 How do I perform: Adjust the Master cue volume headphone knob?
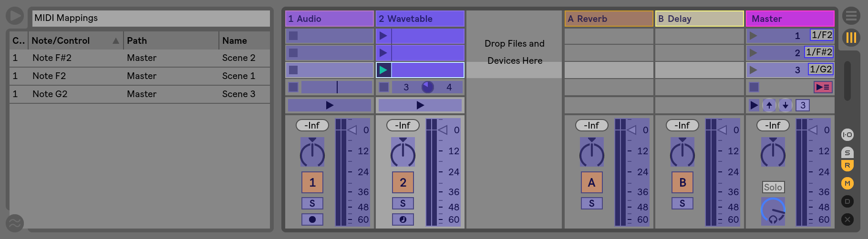pyautogui.click(x=773, y=211)
